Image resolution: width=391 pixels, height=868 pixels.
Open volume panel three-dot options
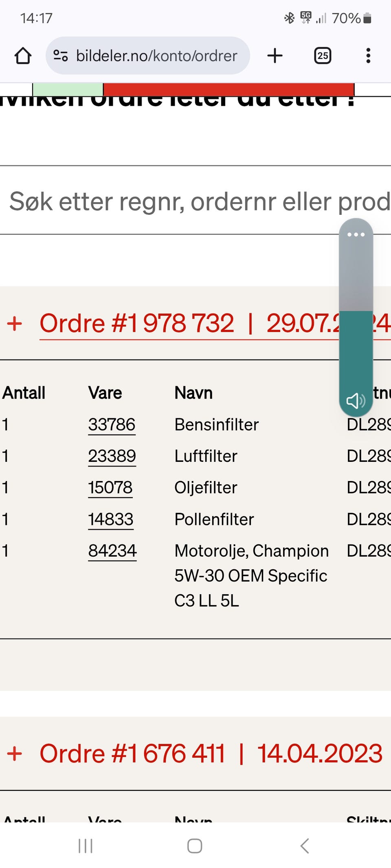[356, 234]
